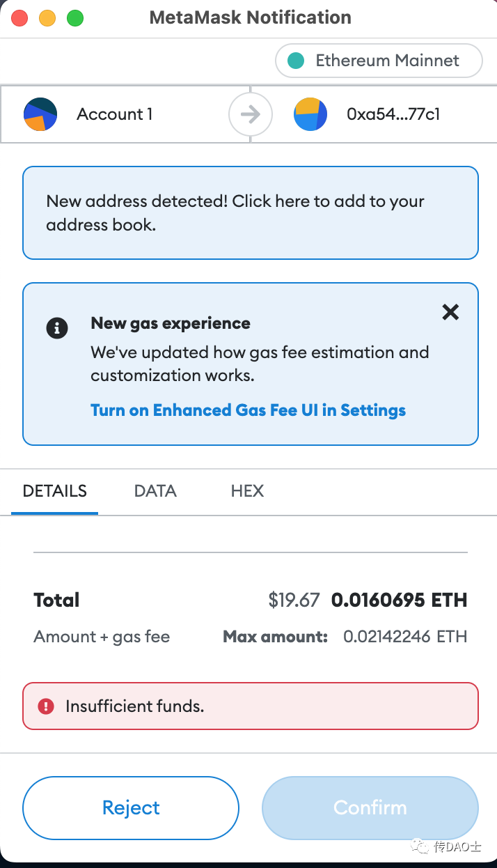Open the HEX tab

coord(247,490)
